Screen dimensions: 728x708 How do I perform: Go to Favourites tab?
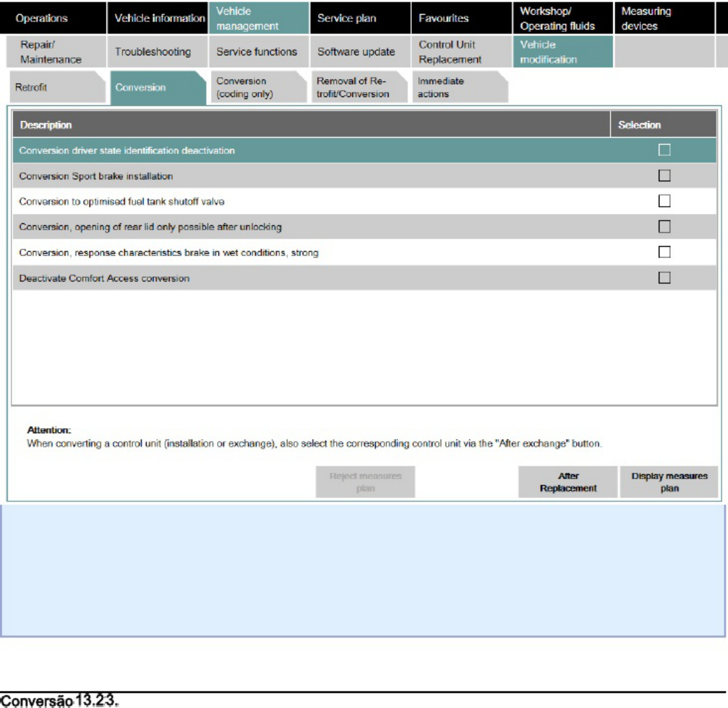point(461,18)
